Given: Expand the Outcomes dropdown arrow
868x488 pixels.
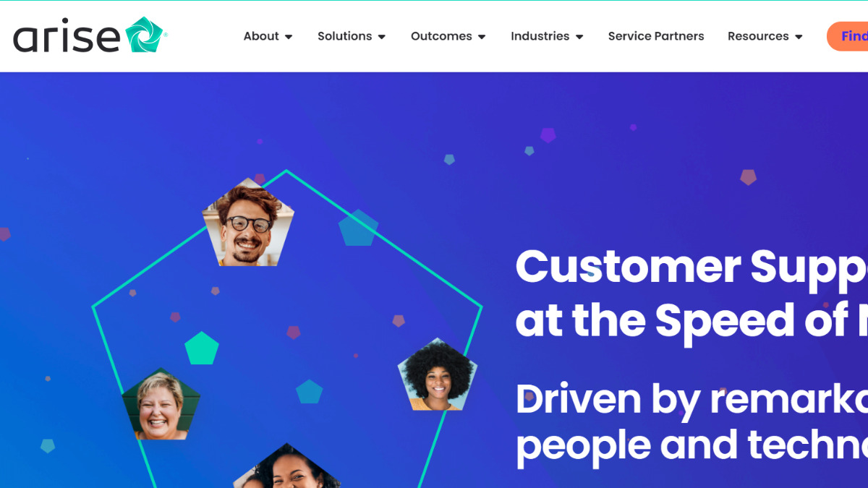Looking at the screenshot, I should coord(482,37).
